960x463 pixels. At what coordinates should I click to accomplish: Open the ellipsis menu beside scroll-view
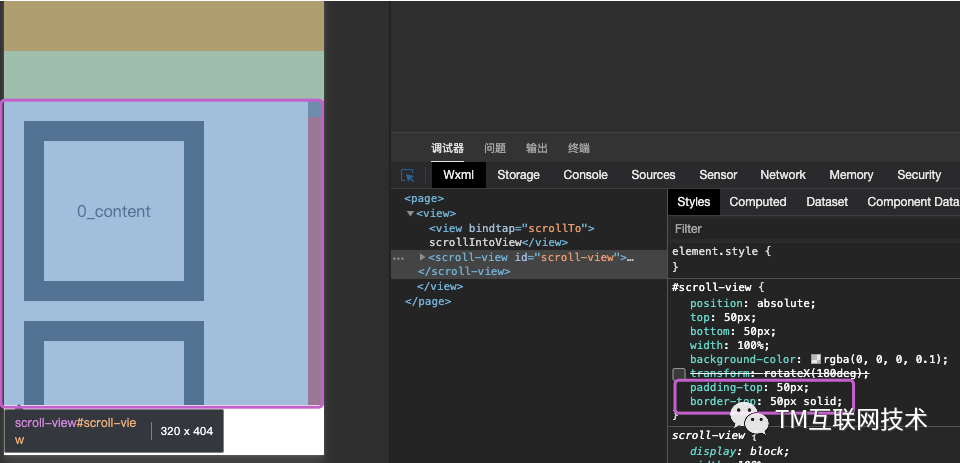(399, 258)
